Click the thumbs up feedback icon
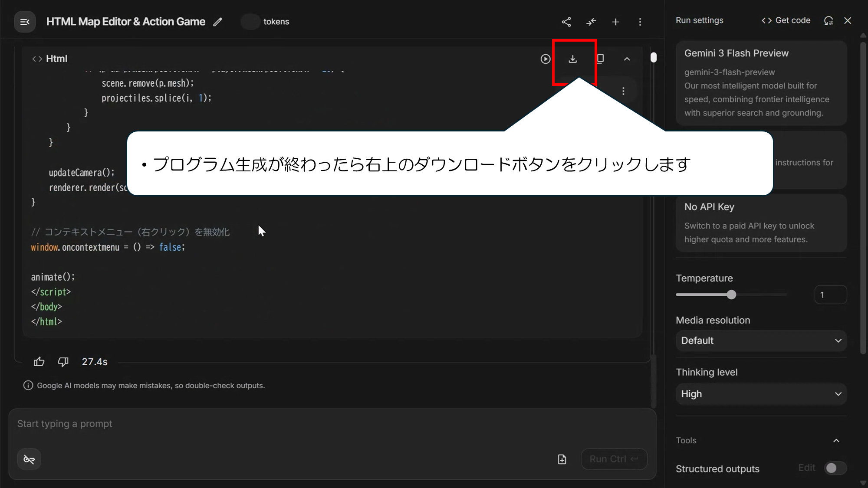 39,362
